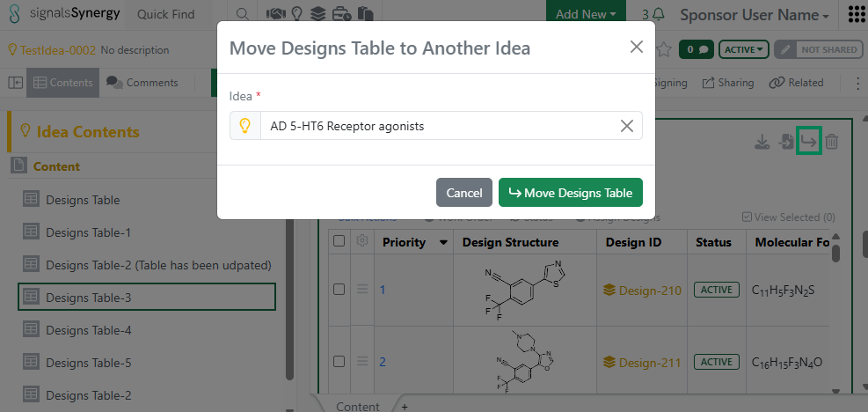The image size is (868, 412).
Task: Click the trash delete table icon
Action: (832, 141)
